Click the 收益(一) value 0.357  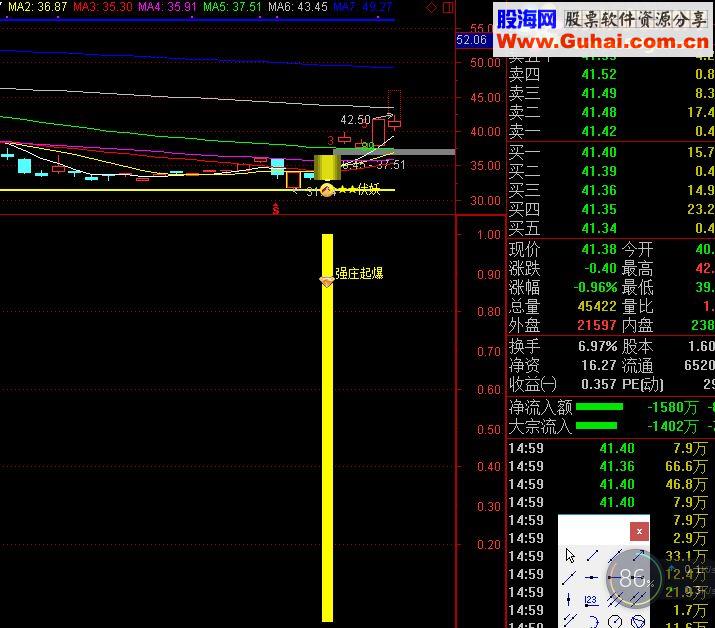[x=599, y=384]
